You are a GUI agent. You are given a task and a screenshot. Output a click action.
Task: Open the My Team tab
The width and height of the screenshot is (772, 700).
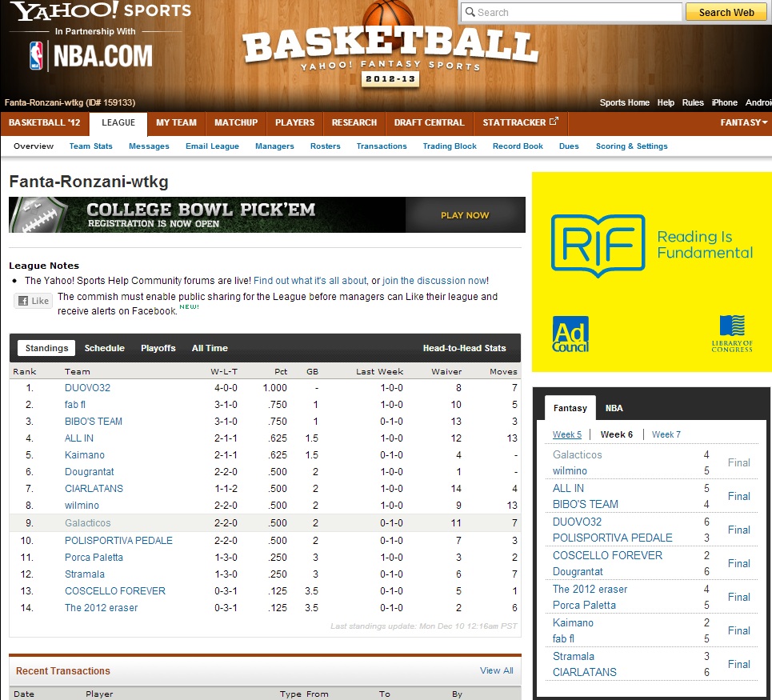pos(176,122)
